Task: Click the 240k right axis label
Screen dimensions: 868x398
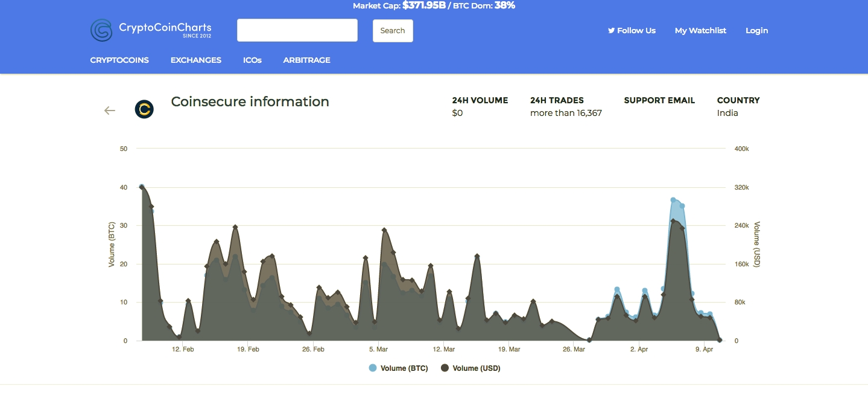Action: point(741,225)
